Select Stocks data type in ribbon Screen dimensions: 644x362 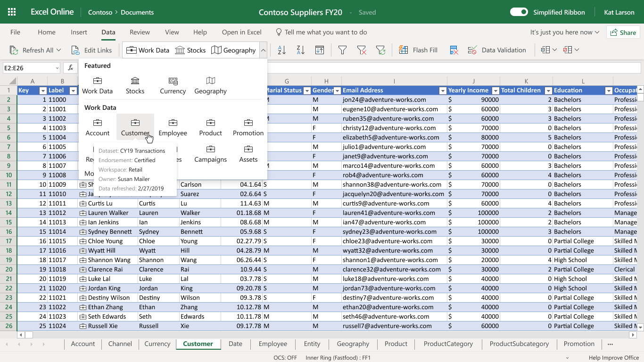(x=190, y=50)
